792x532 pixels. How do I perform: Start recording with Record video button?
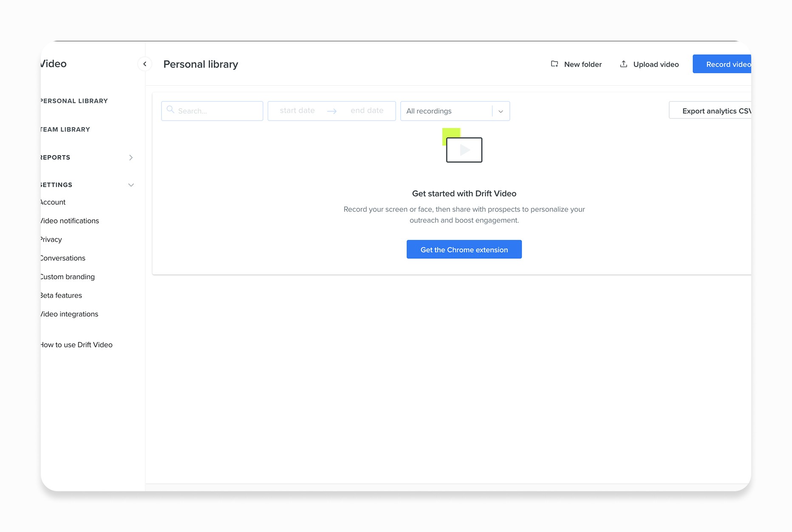tap(722, 64)
